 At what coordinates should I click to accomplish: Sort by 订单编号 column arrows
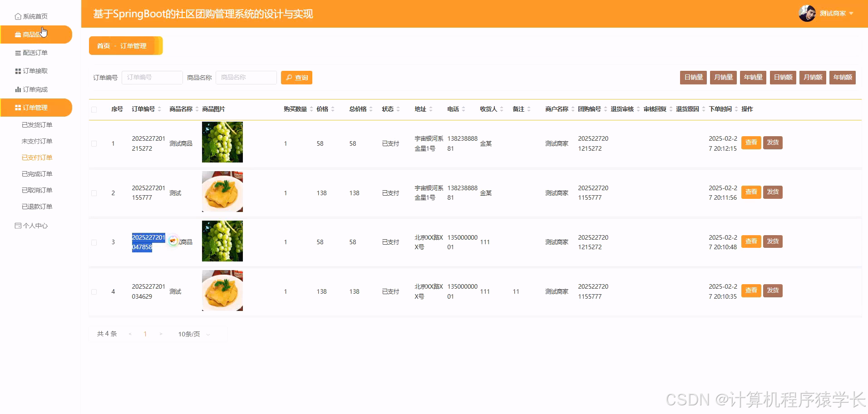159,109
